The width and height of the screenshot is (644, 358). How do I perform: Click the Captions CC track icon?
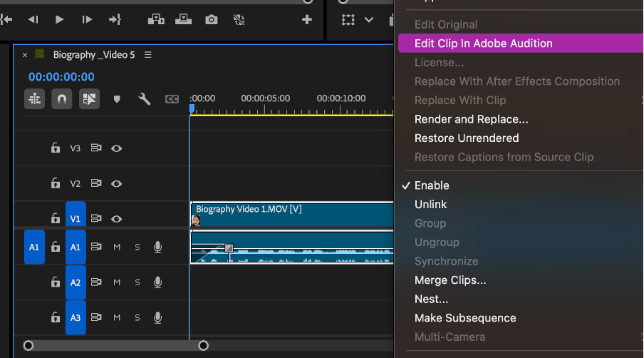[x=172, y=99]
